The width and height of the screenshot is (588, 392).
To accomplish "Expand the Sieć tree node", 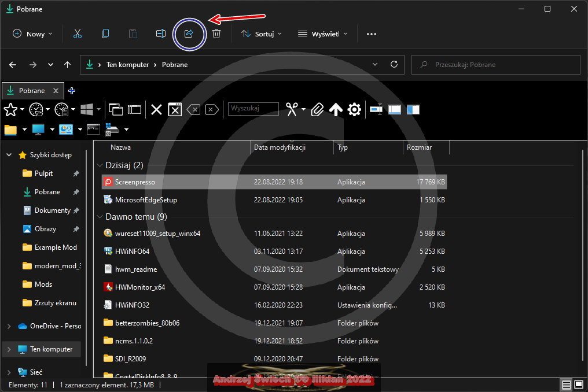I will (x=9, y=372).
